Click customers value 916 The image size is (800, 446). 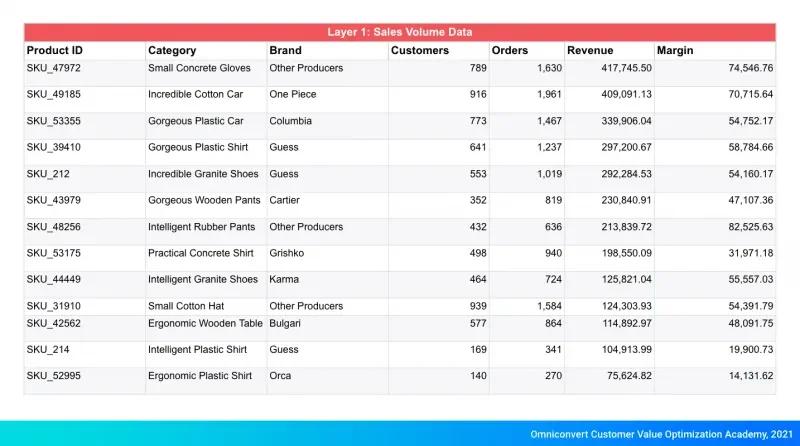[478, 94]
